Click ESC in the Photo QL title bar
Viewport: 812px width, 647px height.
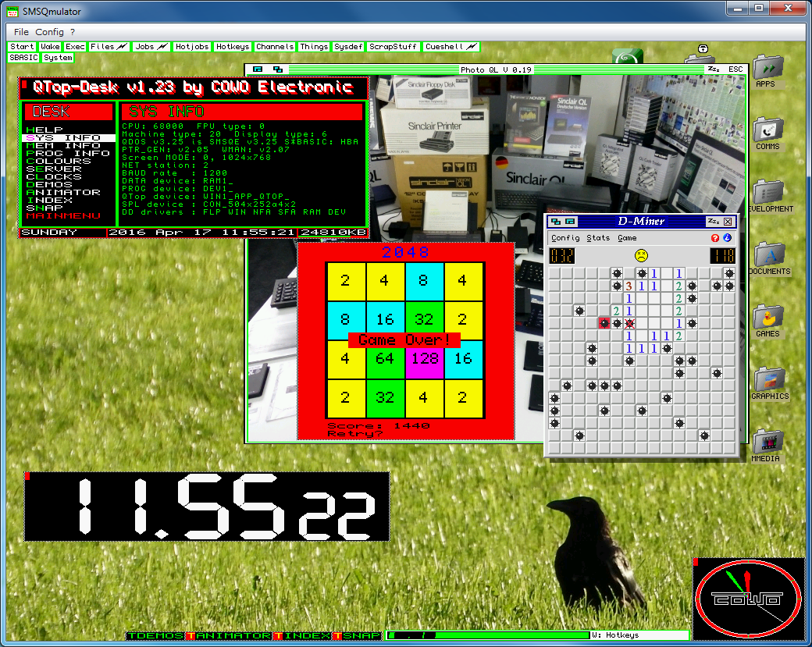click(x=735, y=69)
